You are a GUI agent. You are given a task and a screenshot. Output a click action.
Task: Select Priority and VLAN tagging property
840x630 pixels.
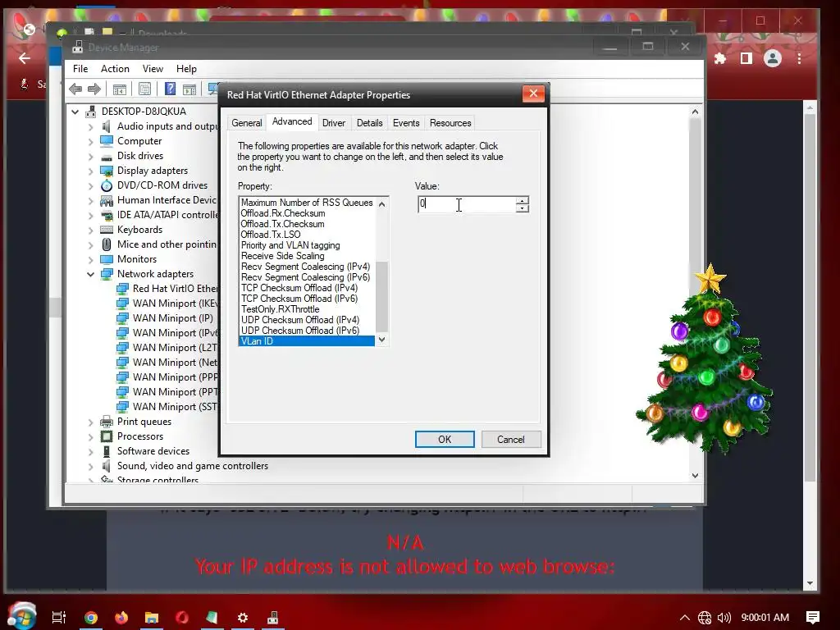(307, 245)
